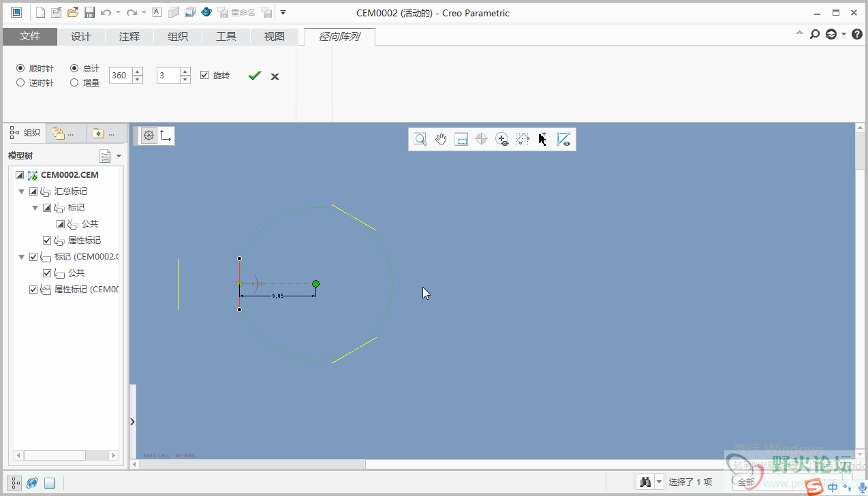Switch to the 设计 tab
Image resolution: width=868 pixels, height=496 pixels.
pyautogui.click(x=81, y=37)
